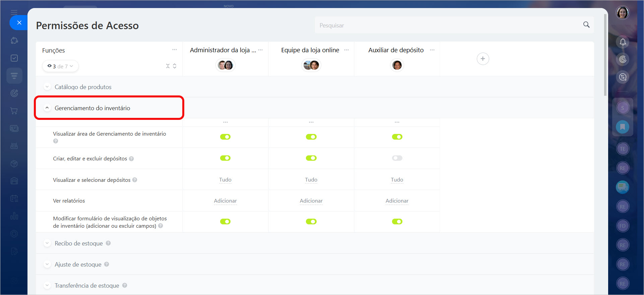Click Adicionar reports for Administrador da loja
The height and width of the screenshot is (295, 644).
(225, 201)
